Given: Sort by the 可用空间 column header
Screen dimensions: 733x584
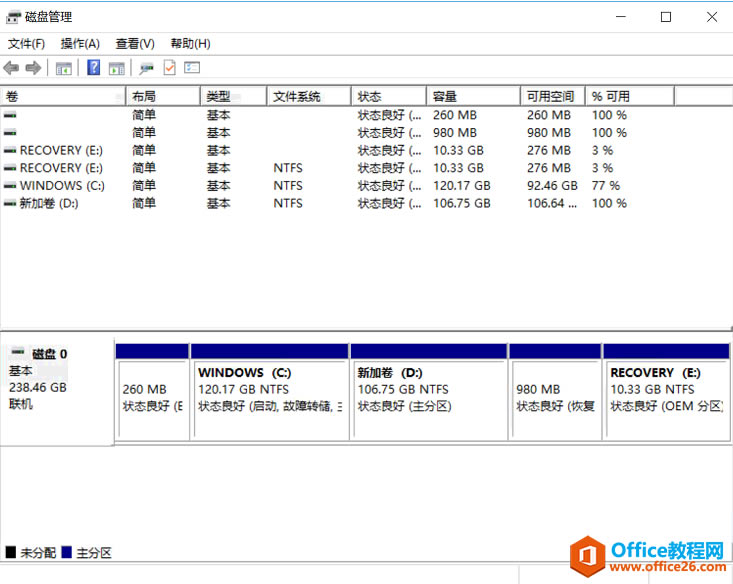Looking at the screenshot, I should (x=553, y=97).
